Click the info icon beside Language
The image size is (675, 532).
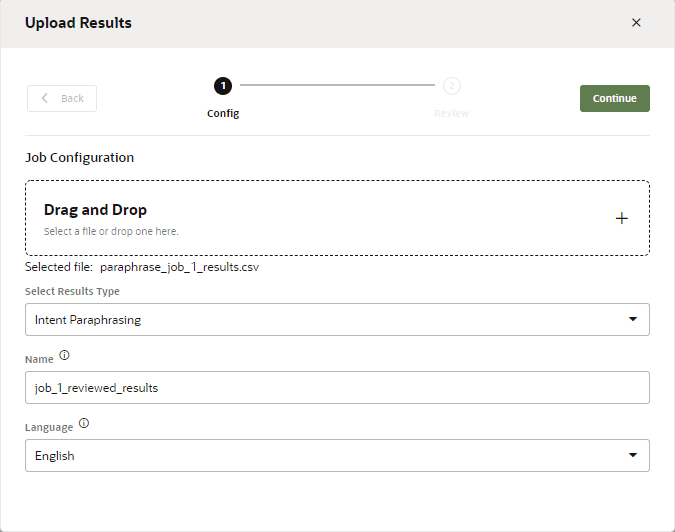84,424
